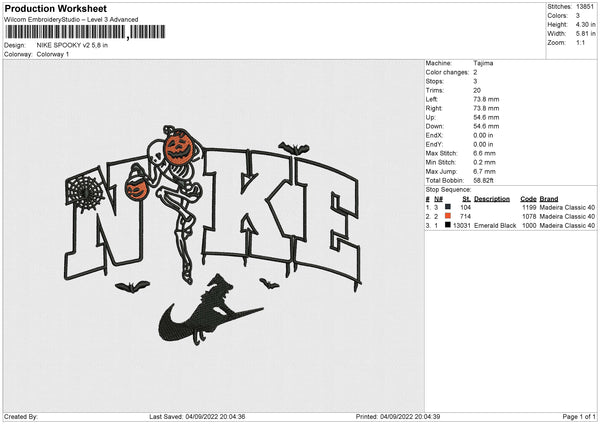
Task: Click the barcode under the worksheet title
Action: [85, 32]
